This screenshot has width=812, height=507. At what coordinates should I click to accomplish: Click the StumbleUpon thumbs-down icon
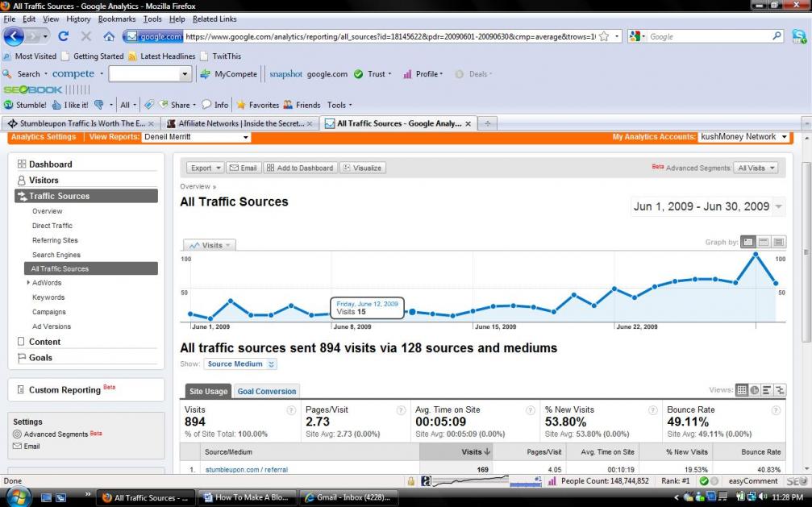click(99, 105)
